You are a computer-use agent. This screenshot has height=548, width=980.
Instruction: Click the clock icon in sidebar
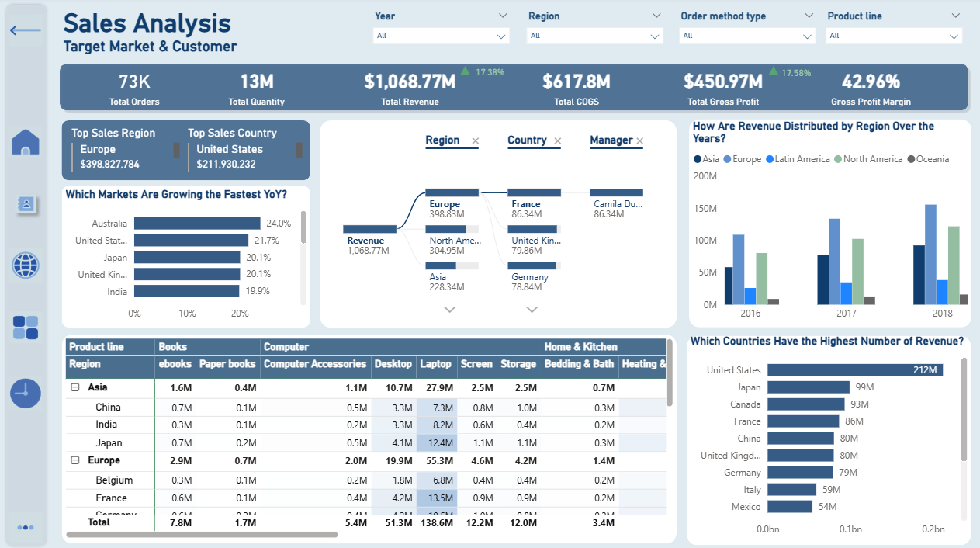tap(26, 394)
